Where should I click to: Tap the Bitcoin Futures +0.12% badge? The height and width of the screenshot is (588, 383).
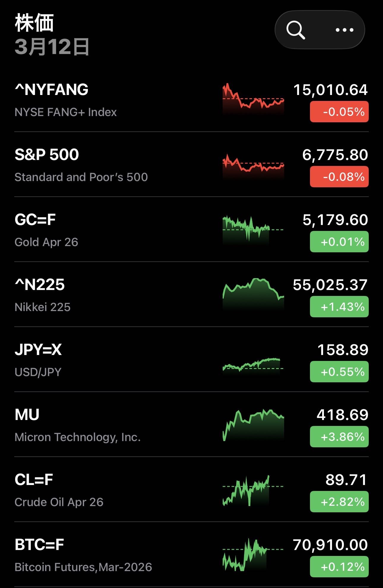pyautogui.click(x=339, y=567)
